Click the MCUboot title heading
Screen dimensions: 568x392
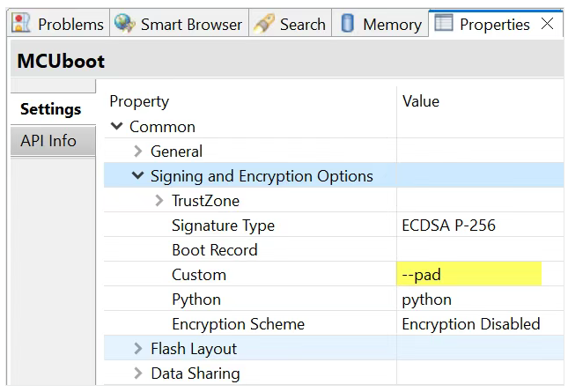61,61
